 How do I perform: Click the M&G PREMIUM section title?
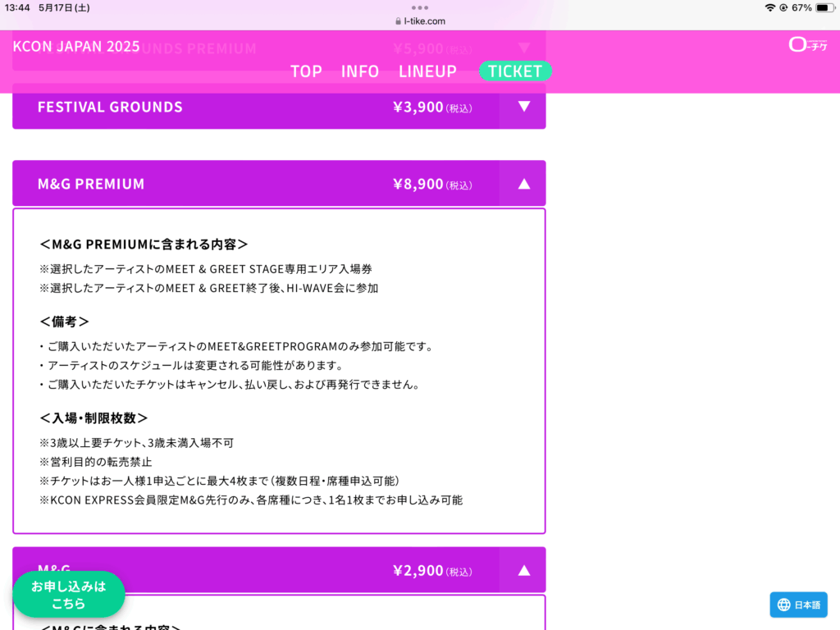click(x=91, y=185)
